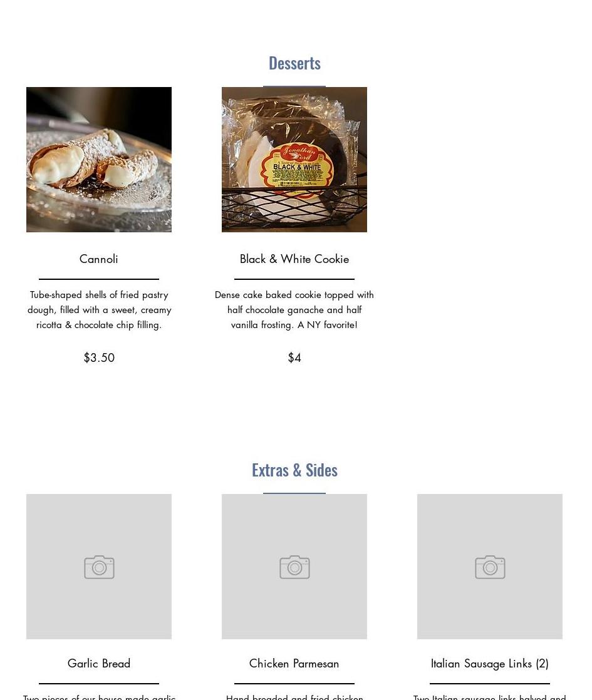592x700 pixels.
Task: Open the Italian Sausage Links (2) title
Action: point(490,664)
